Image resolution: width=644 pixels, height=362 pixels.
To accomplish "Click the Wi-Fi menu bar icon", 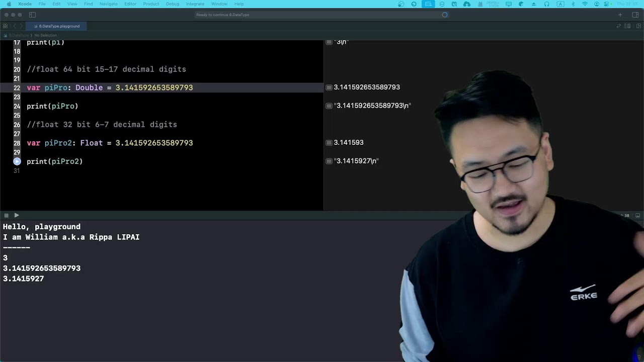I will click(585, 4).
